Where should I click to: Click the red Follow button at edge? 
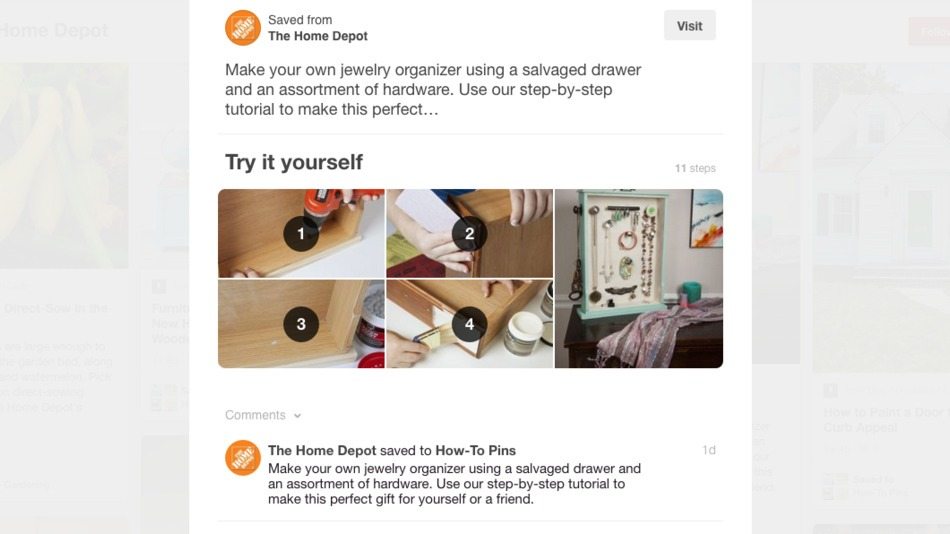929,32
